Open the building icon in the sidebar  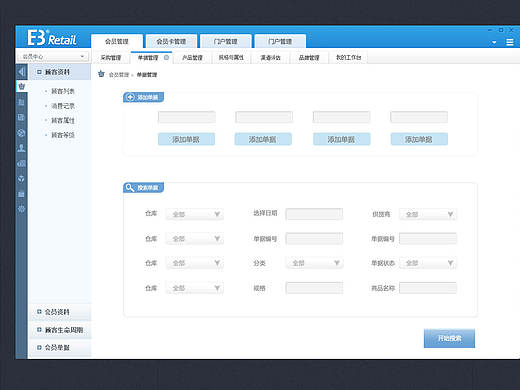point(21,102)
